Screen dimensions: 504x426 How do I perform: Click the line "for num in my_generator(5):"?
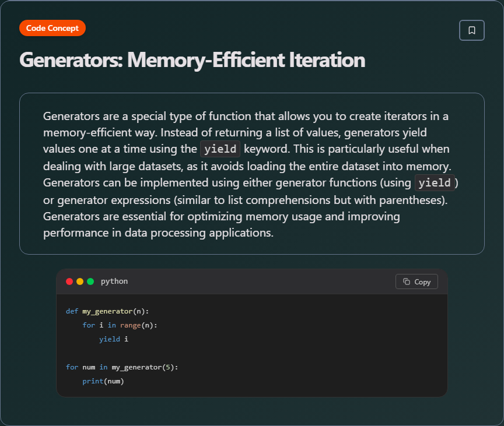pyautogui.click(x=122, y=367)
